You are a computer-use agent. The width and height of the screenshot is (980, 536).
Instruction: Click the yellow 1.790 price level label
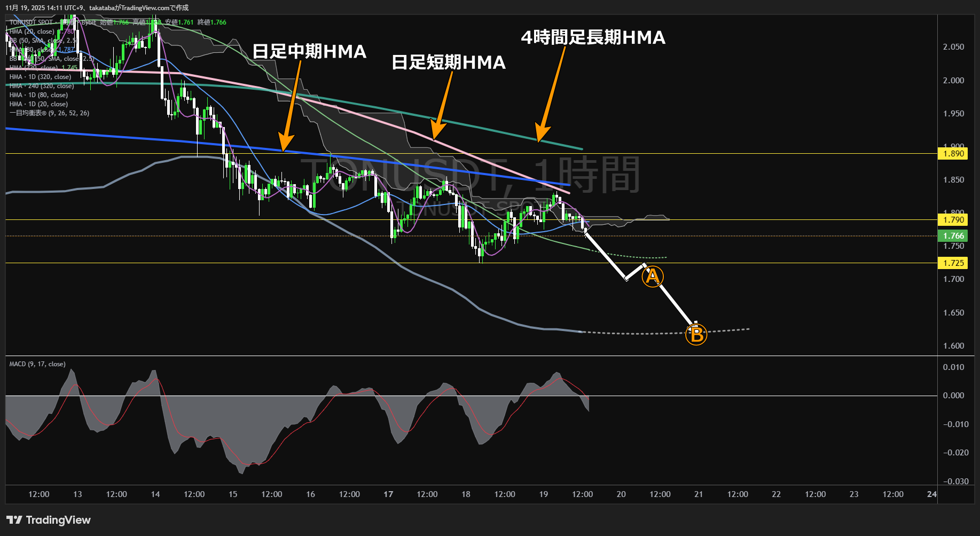click(953, 219)
